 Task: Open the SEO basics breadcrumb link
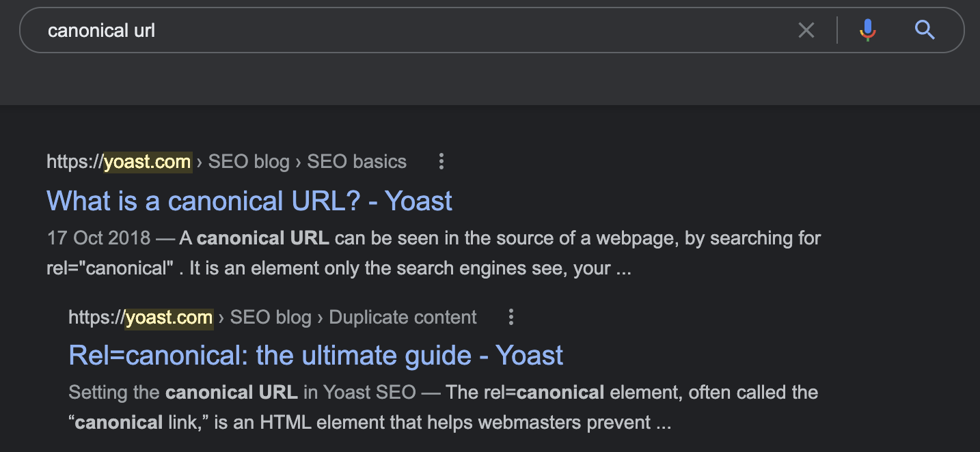pos(356,161)
